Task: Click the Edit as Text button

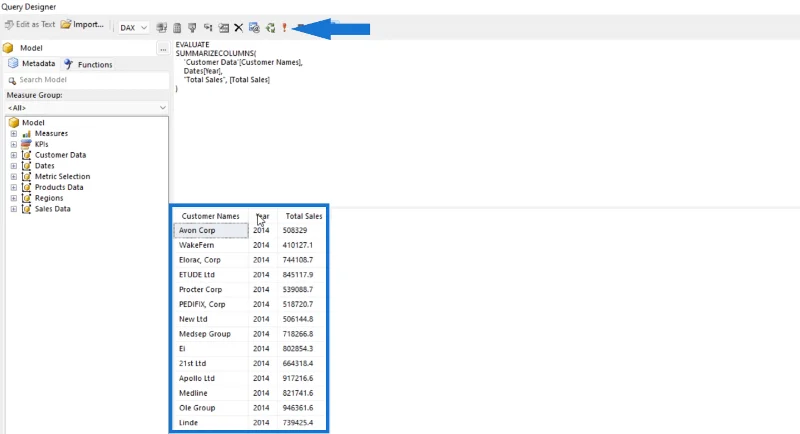Action: pos(30,24)
